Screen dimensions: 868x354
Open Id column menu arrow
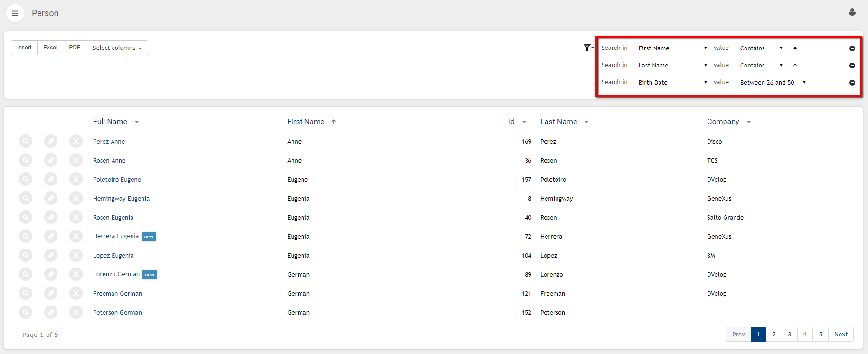(x=524, y=122)
